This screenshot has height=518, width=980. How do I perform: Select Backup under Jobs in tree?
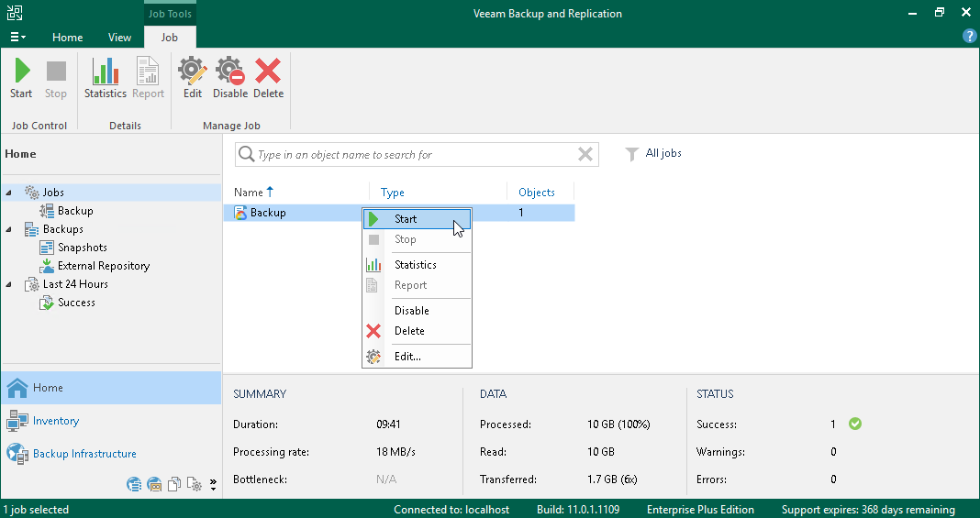click(x=75, y=211)
